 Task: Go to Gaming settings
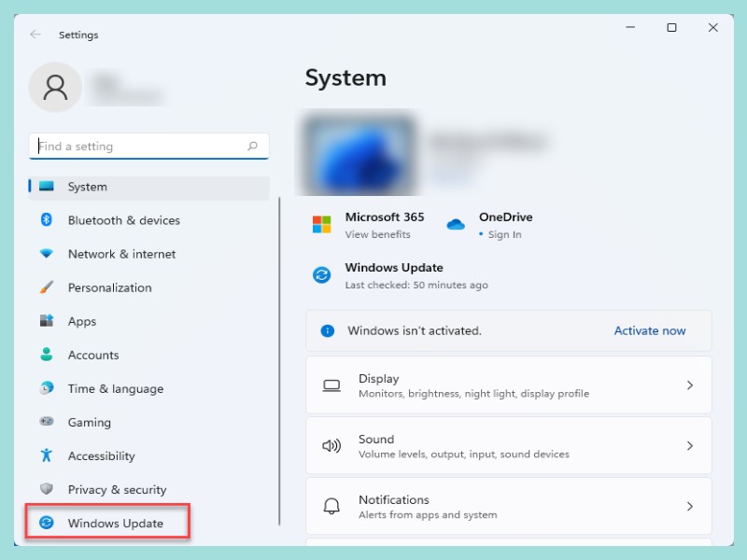tap(89, 423)
